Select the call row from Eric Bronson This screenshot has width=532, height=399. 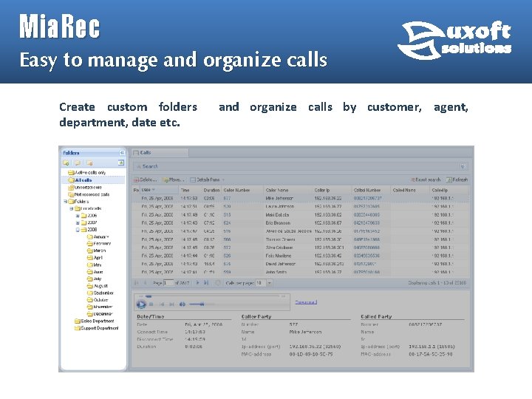pyautogui.click(x=300, y=223)
